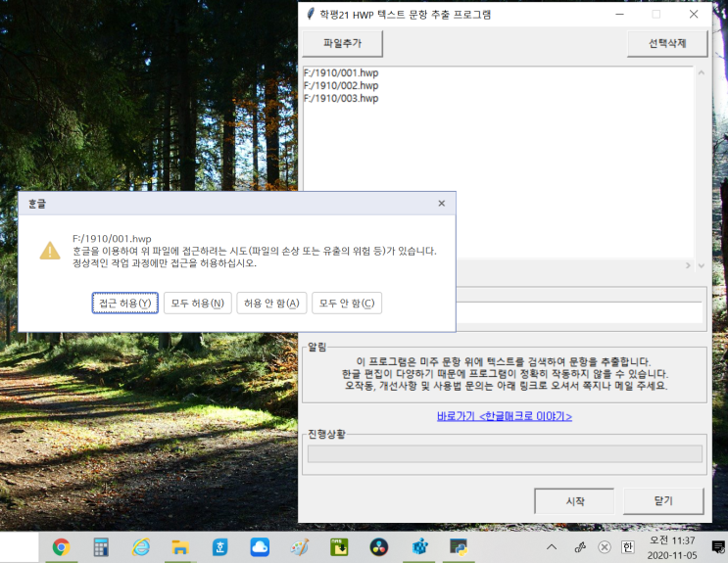Click the 파일추가 button

pos(342,43)
